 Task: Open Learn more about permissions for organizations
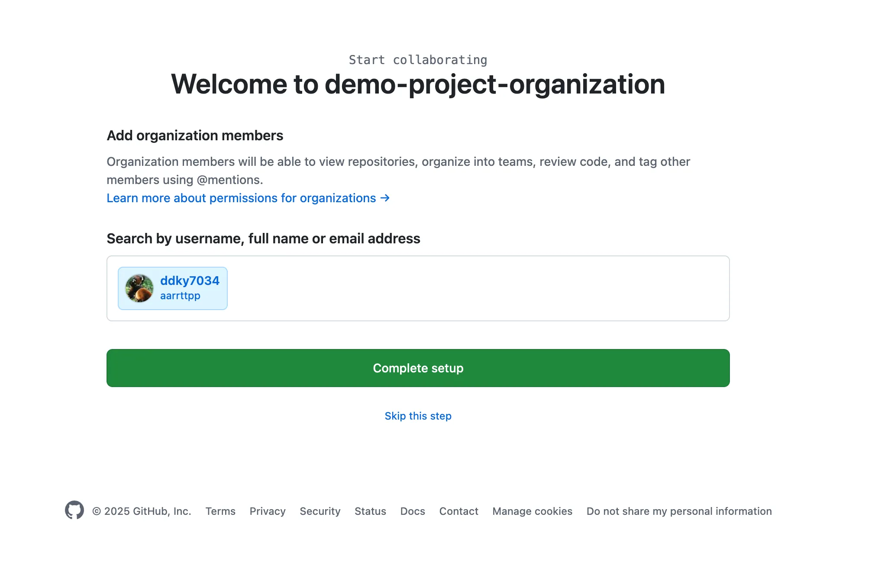[x=241, y=198]
